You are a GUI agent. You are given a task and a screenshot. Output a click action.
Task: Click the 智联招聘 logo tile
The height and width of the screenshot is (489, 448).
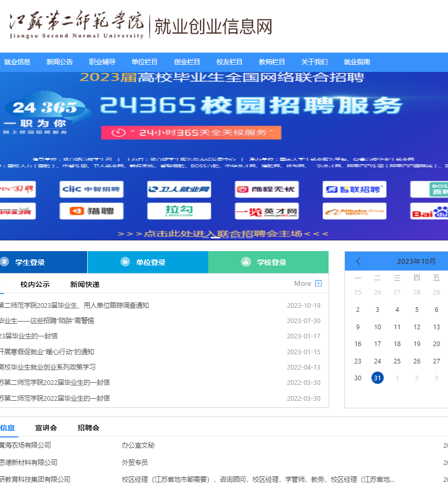[x=354, y=189]
